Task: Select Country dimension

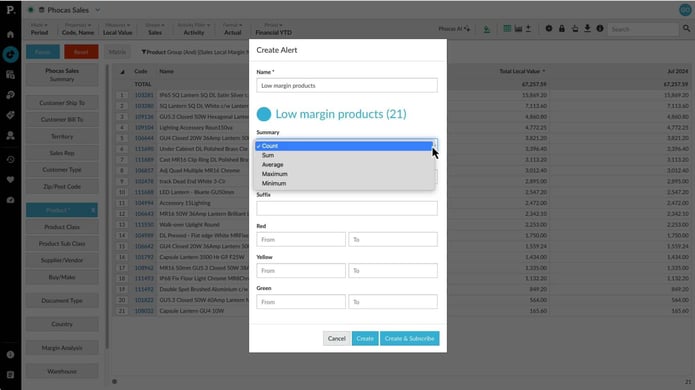Action: [x=62, y=324]
